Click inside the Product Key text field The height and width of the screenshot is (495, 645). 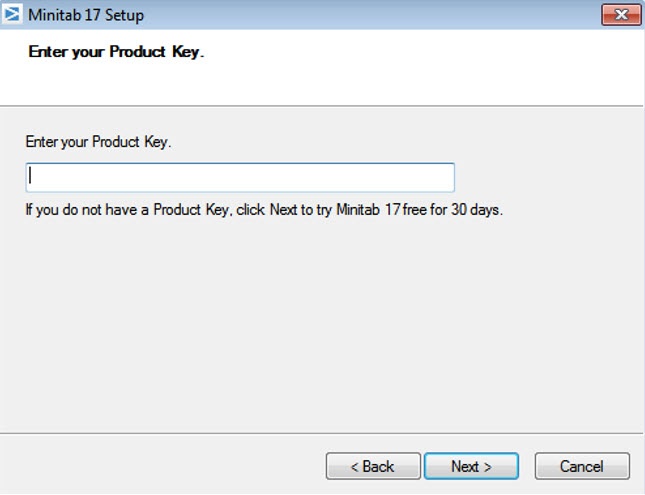(240, 177)
